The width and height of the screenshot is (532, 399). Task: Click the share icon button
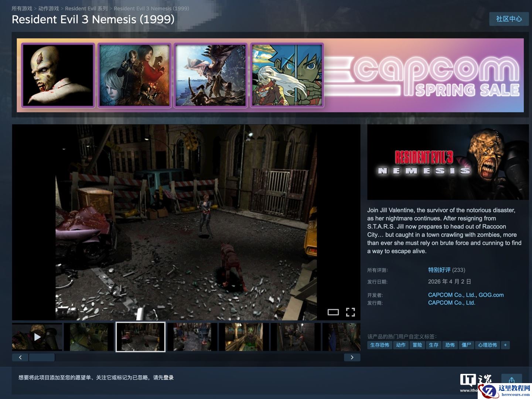[x=512, y=380]
